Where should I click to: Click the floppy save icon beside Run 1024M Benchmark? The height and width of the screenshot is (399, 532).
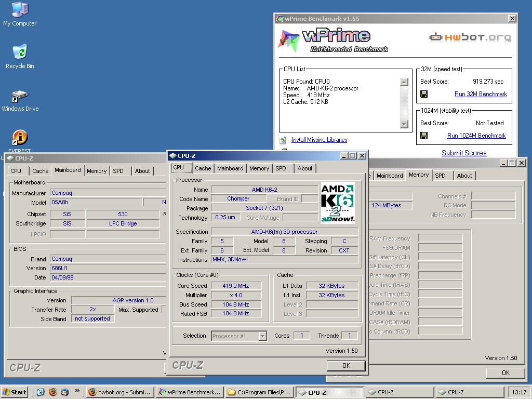424,136
